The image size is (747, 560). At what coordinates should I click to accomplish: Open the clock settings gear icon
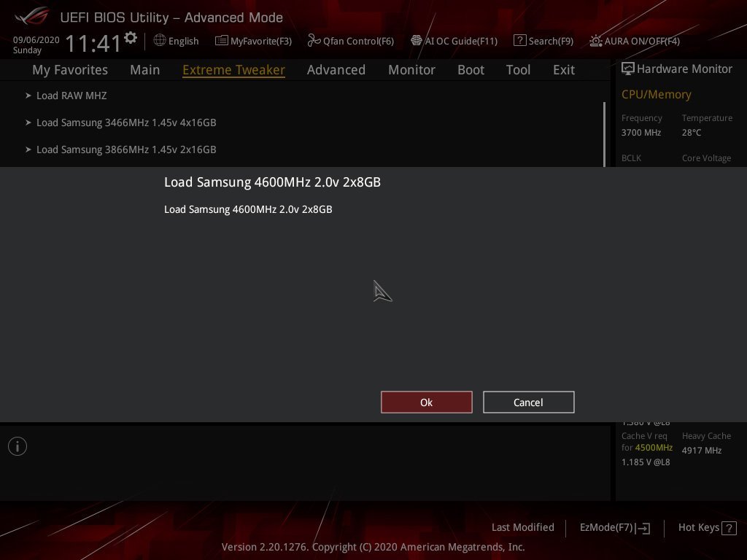pos(130,38)
